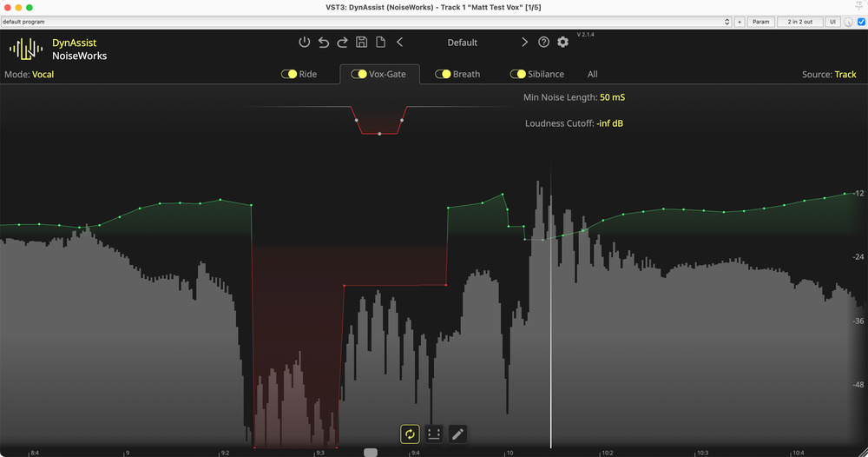Image resolution: width=868 pixels, height=457 pixels.
Task: Create new preset with page icon
Action: click(380, 43)
